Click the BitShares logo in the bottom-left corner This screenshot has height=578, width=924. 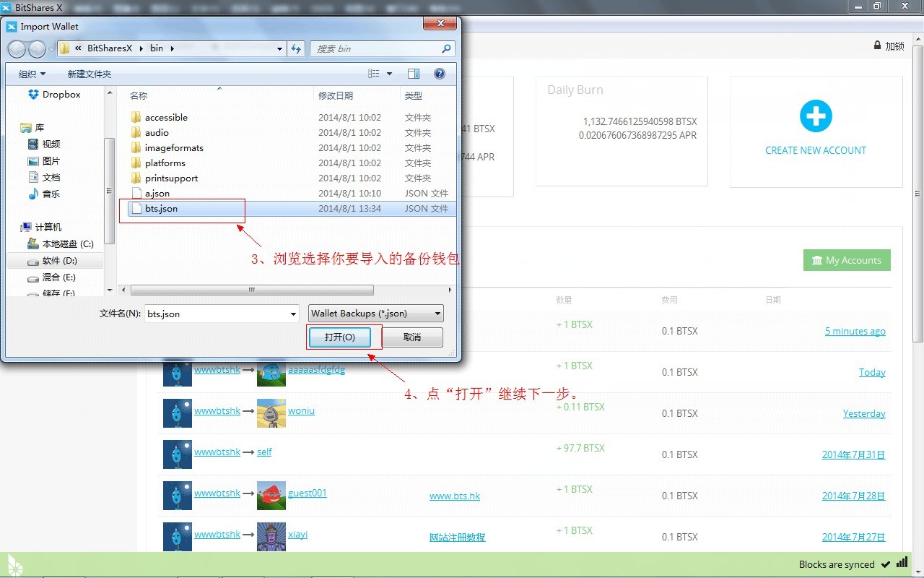pyautogui.click(x=15, y=565)
